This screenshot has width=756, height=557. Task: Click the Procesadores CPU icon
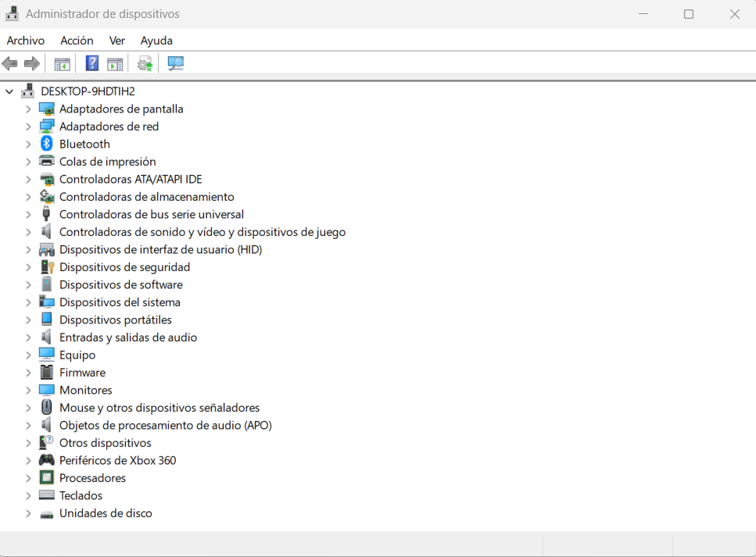[x=47, y=477]
